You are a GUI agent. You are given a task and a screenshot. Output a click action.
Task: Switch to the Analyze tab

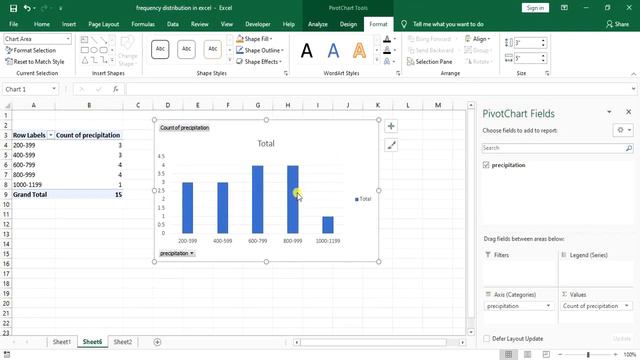click(x=318, y=24)
